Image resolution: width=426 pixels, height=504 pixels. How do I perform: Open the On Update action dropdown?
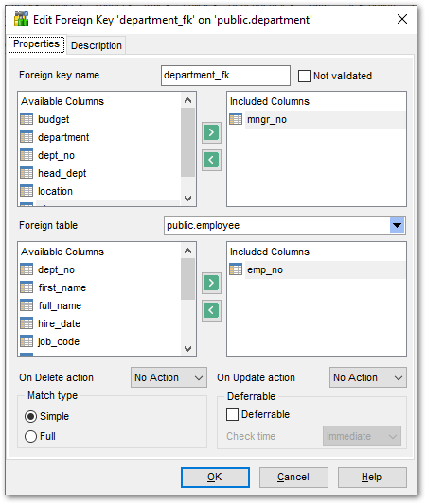coord(368,377)
